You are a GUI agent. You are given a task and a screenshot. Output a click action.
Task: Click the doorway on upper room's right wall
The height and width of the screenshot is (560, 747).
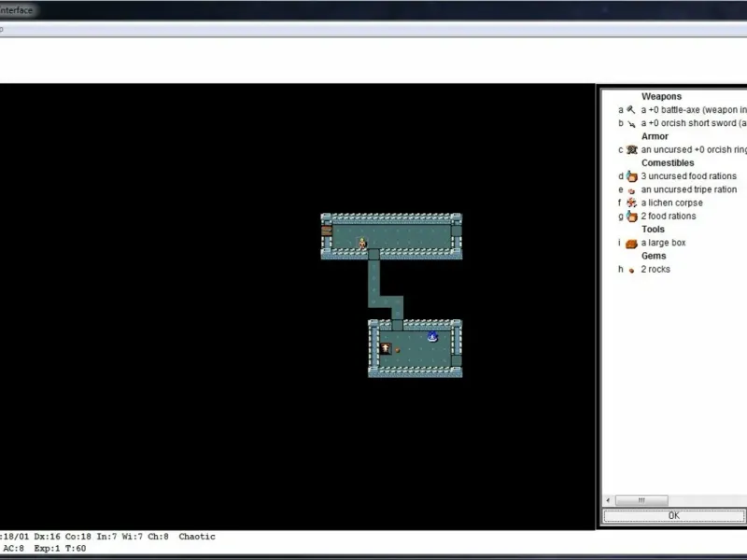click(x=457, y=231)
